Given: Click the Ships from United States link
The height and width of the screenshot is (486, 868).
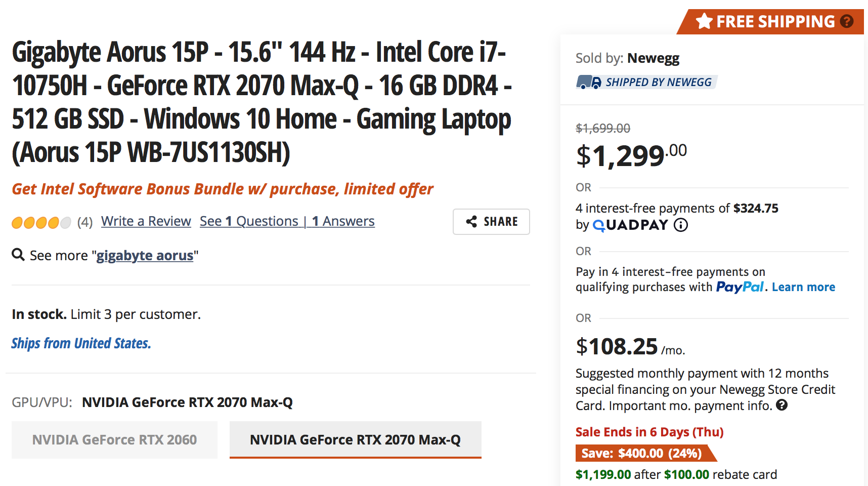Looking at the screenshot, I should [81, 343].
